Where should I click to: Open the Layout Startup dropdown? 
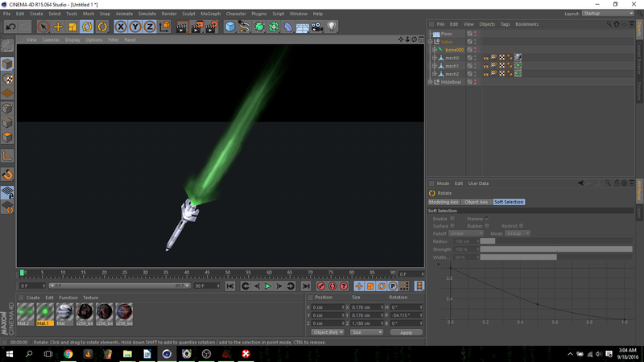608,14
